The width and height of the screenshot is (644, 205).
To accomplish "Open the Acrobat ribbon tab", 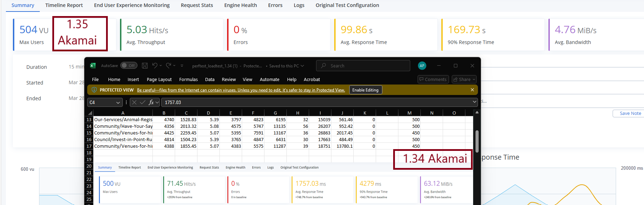I will (x=312, y=80).
